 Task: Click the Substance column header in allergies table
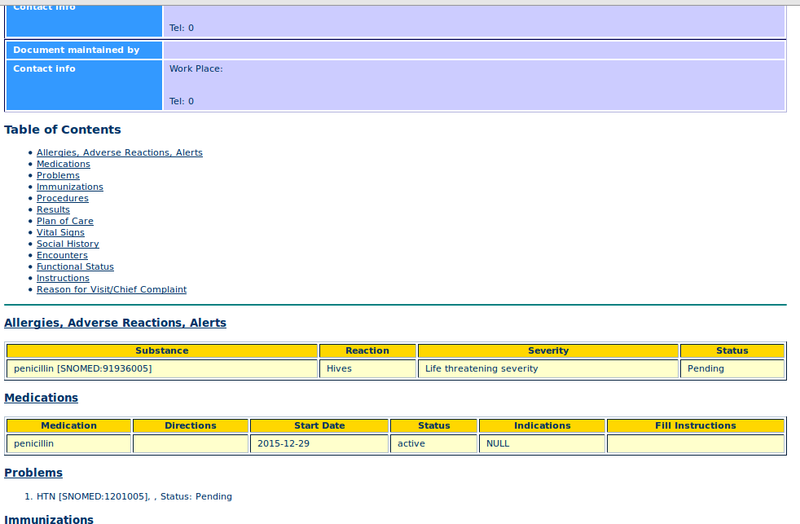click(x=162, y=351)
